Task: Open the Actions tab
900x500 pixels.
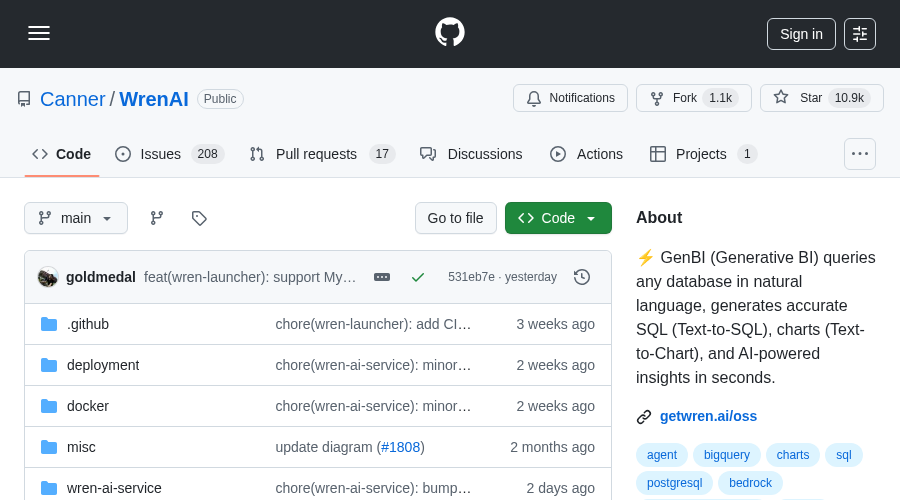Action: pos(586,154)
